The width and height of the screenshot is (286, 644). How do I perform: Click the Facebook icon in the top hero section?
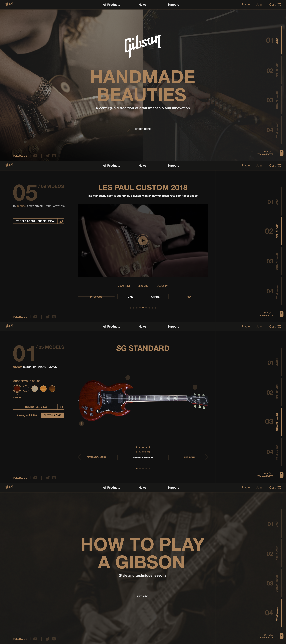point(41,156)
